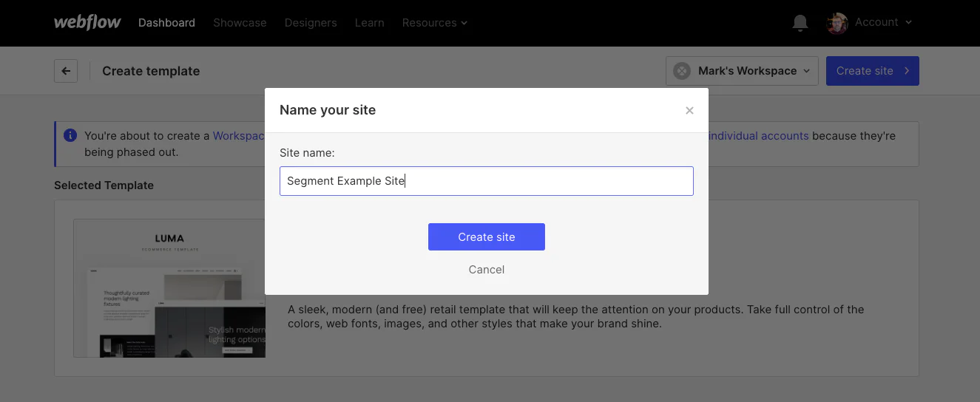Screen dimensions: 980x402
Task: Open the Learn section
Action: pyautogui.click(x=369, y=23)
